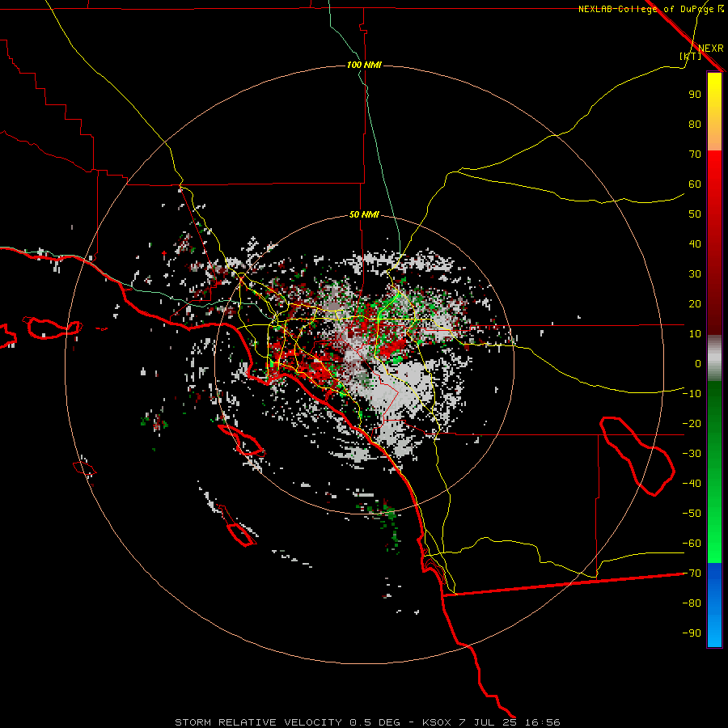Click the positive 70 value on the velocity scale
Screen dimensions: 728x728
695,154
